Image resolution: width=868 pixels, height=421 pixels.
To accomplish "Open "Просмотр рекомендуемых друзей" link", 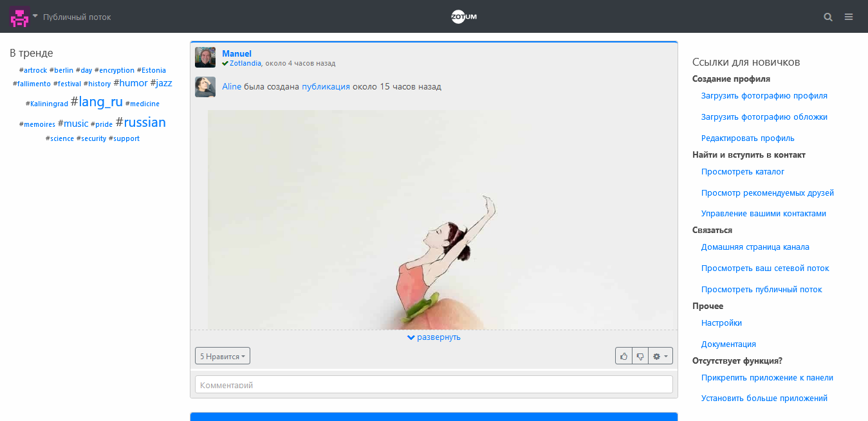I will [768, 193].
